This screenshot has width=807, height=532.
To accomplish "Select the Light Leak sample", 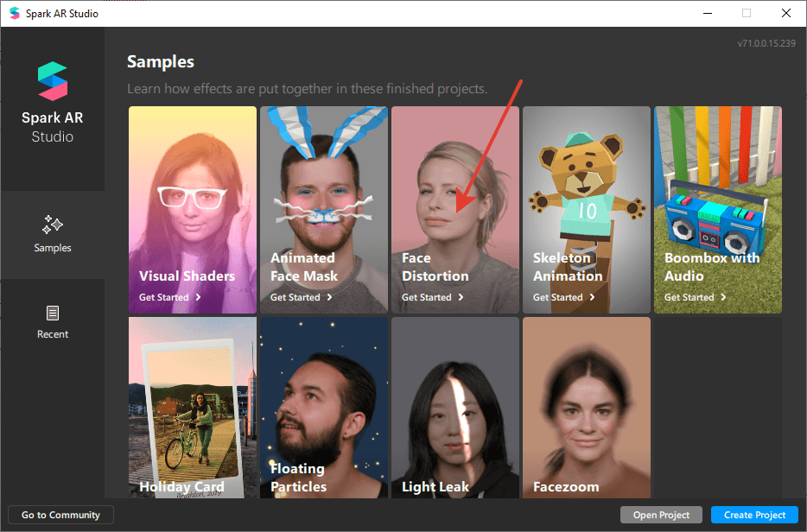I will 455,406.
